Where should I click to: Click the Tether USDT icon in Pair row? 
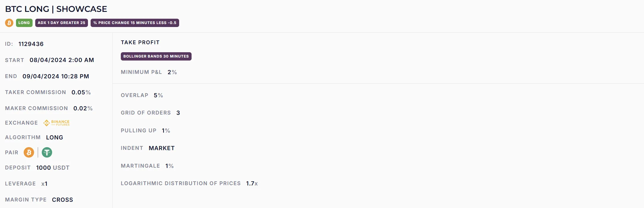pos(47,153)
